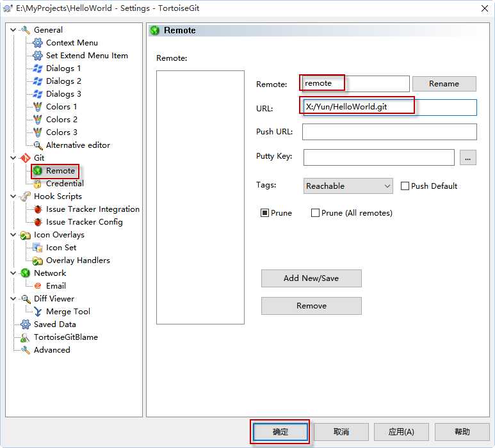Collapse the Diff Viewer tree node

click(x=13, y=299)
